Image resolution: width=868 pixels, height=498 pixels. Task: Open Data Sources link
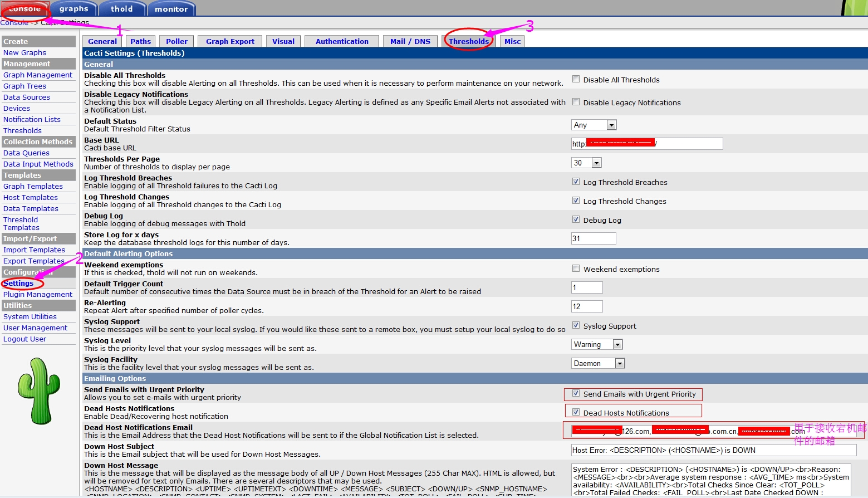27,97
